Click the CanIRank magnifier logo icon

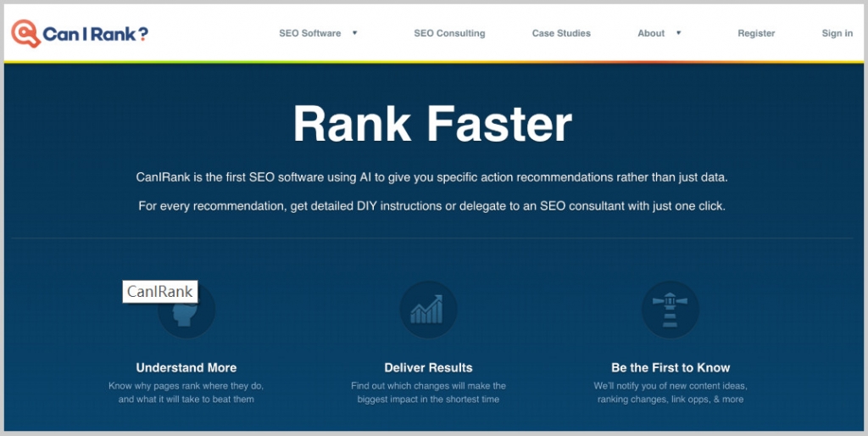coord(26,33)
